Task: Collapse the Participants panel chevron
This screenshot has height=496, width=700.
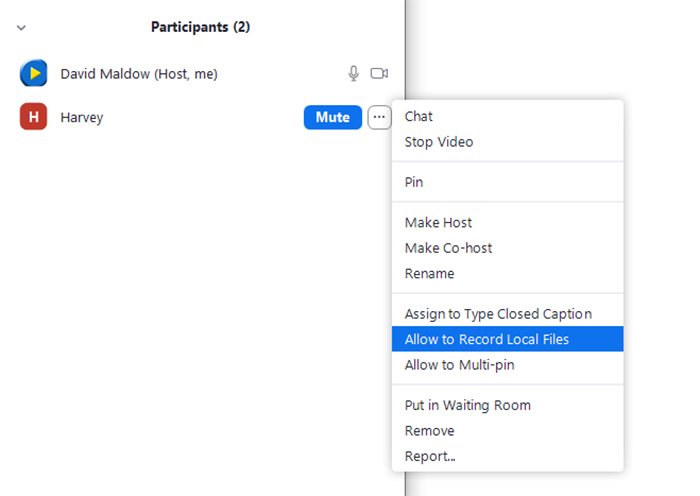Action: click(21, 28)
